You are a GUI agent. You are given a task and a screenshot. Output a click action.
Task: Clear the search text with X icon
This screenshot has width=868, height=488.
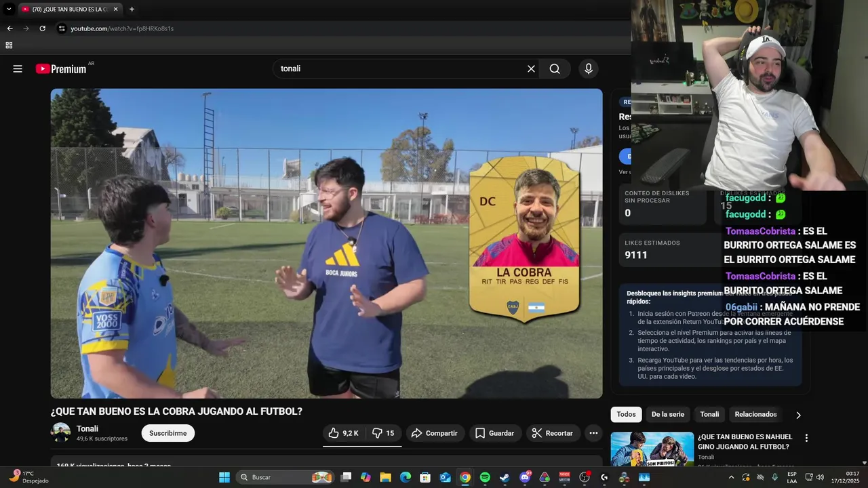pyautogui.click(x=531, y=68)
